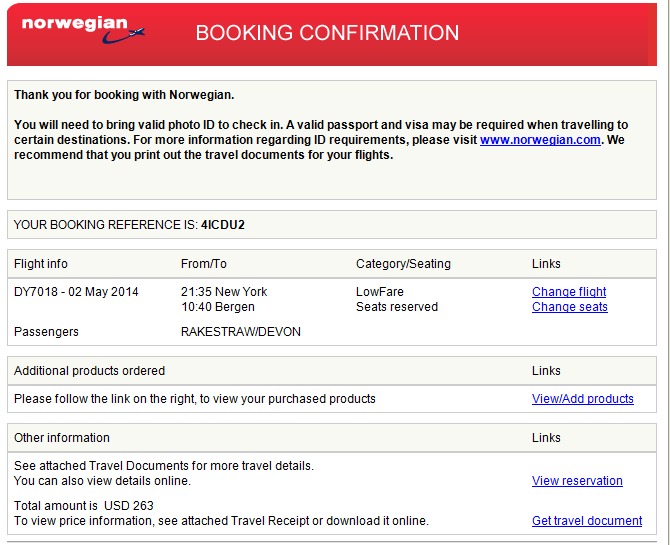Viewport: 670px width, 545px height.
Task: Click Links header beside Other information
Action: [546, 438]
